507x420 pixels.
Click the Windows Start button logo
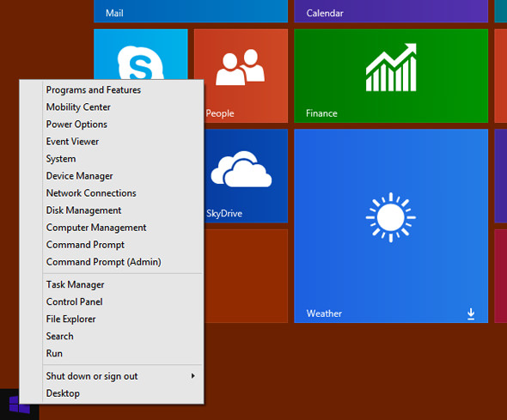(20, 405)
